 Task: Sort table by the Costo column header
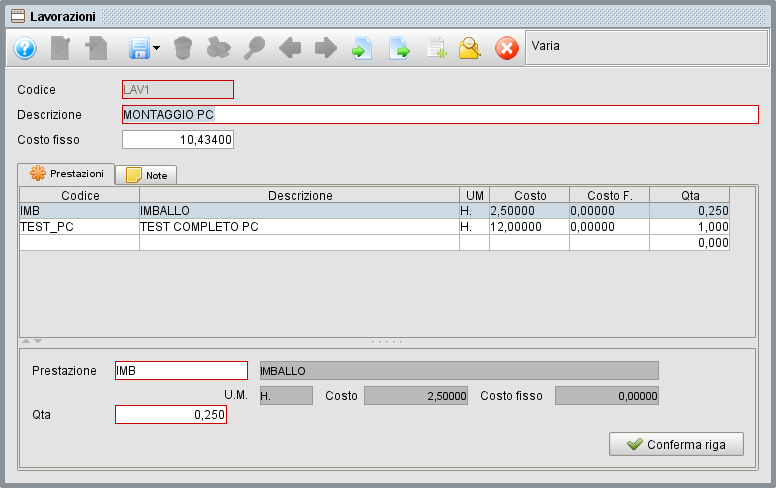pyautogui.click(x=529, y=195)
